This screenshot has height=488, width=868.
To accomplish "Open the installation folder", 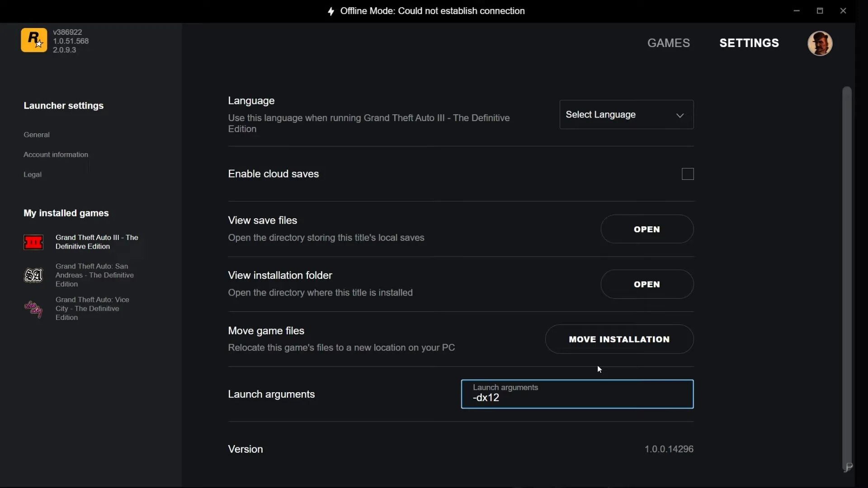I will pyautogui.click(x=646, y=285).
